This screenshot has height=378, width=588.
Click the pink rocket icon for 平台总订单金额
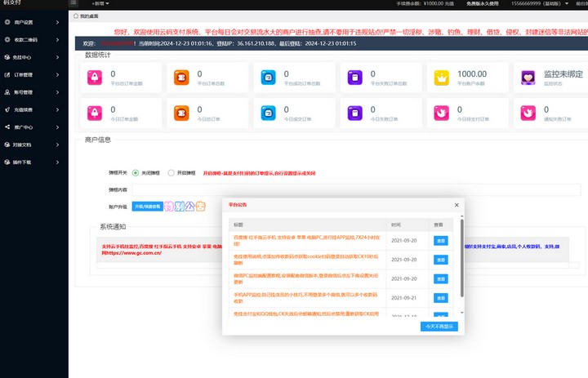(x=94, y=78)
